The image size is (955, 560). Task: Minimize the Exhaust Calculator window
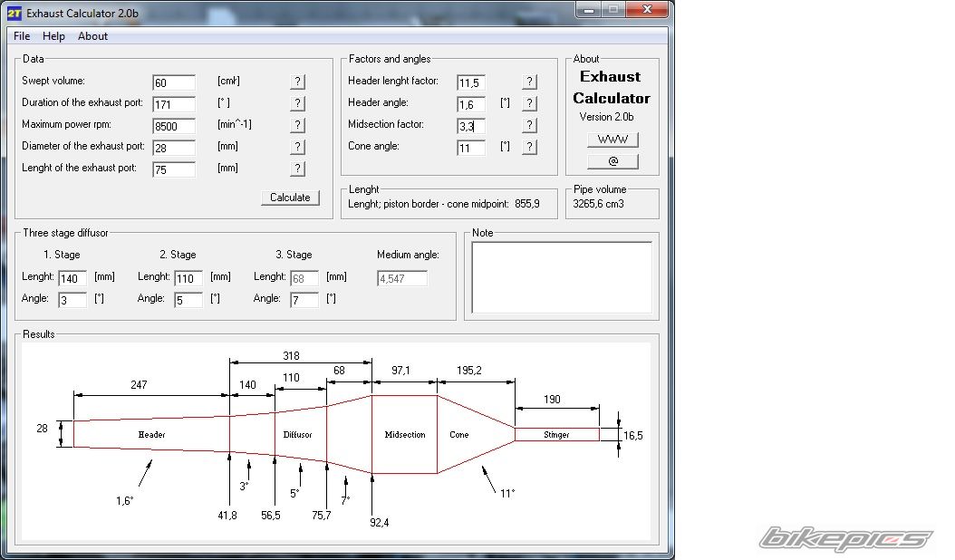point(589,10)
